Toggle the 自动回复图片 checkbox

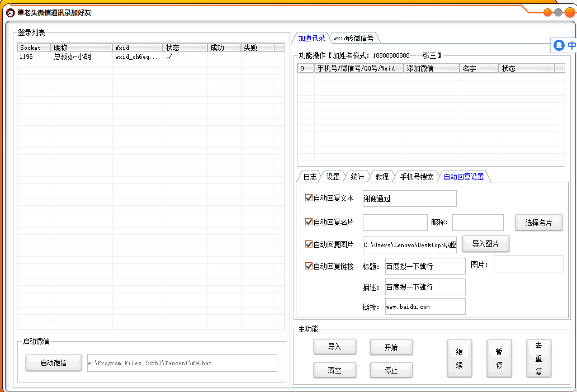(x=309, y=244)
